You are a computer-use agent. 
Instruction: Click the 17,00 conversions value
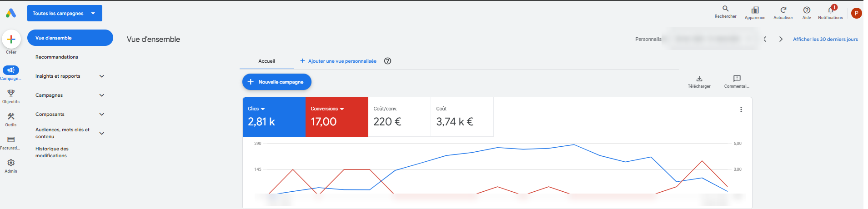coord(324,122)
